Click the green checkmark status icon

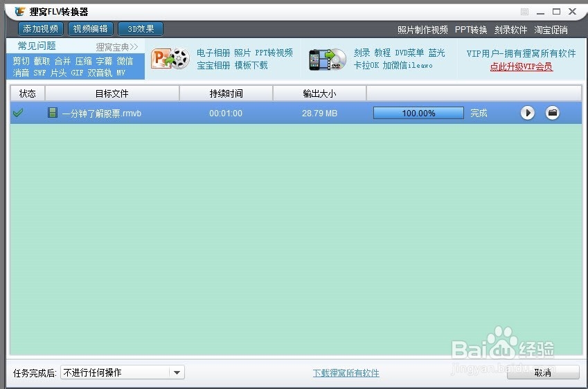tap(17, 112)
